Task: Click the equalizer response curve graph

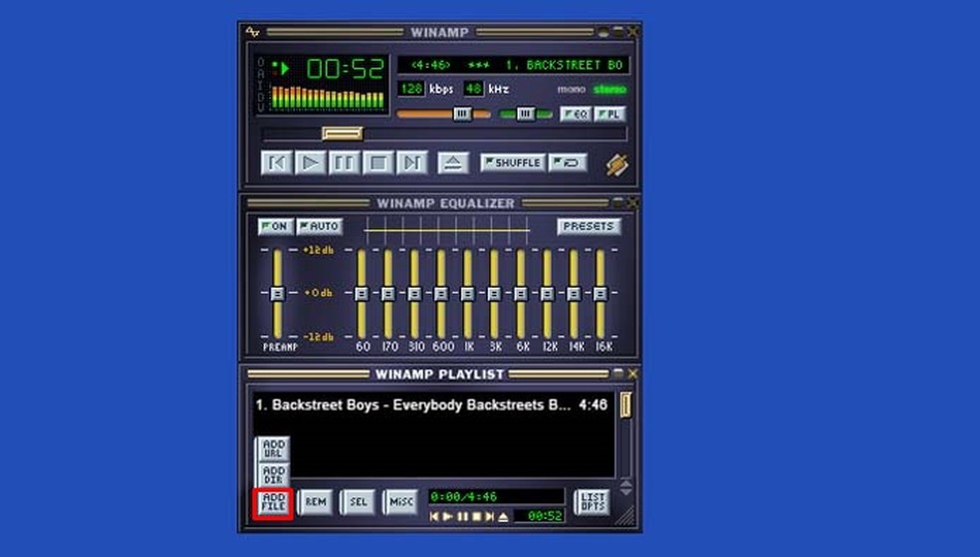Action: point(447,230)
